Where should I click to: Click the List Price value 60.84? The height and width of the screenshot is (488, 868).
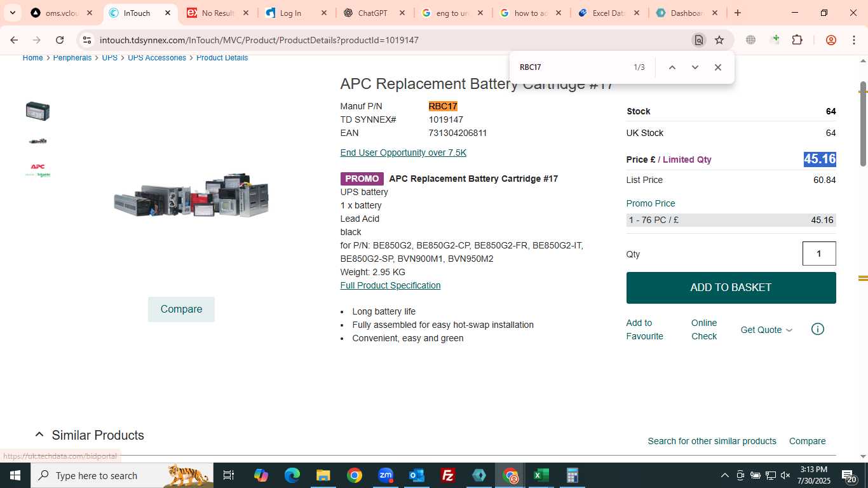pos(825,180)
